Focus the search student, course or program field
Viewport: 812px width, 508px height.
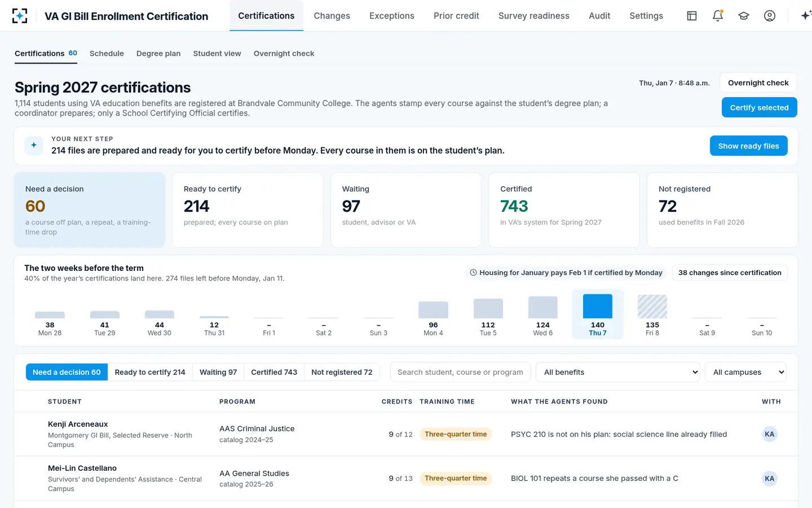pyautogui.click(x=460, y=372)
